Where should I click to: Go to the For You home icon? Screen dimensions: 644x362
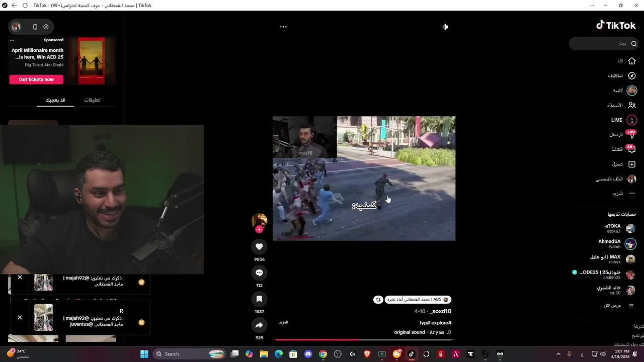(632, 61)
